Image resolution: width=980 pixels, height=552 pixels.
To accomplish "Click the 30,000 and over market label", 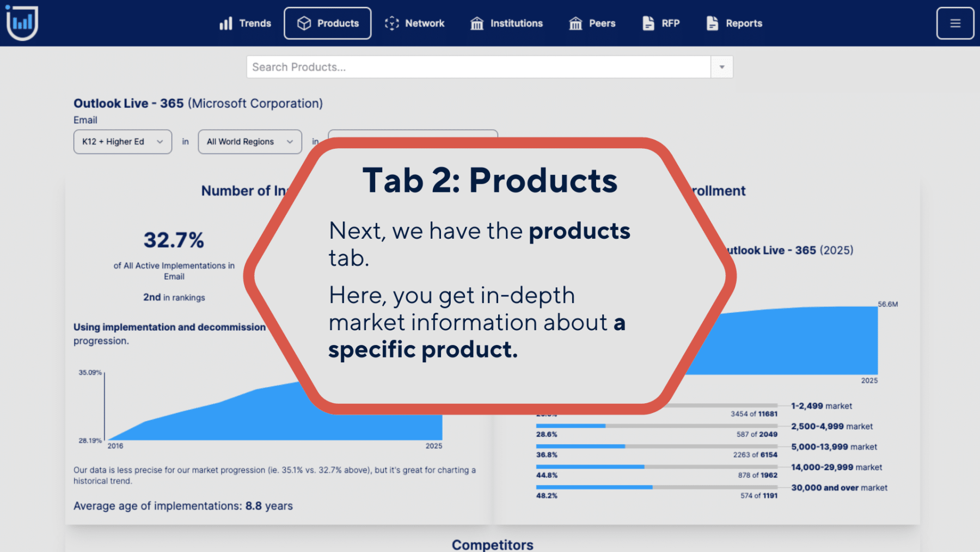I will point(840,488).
